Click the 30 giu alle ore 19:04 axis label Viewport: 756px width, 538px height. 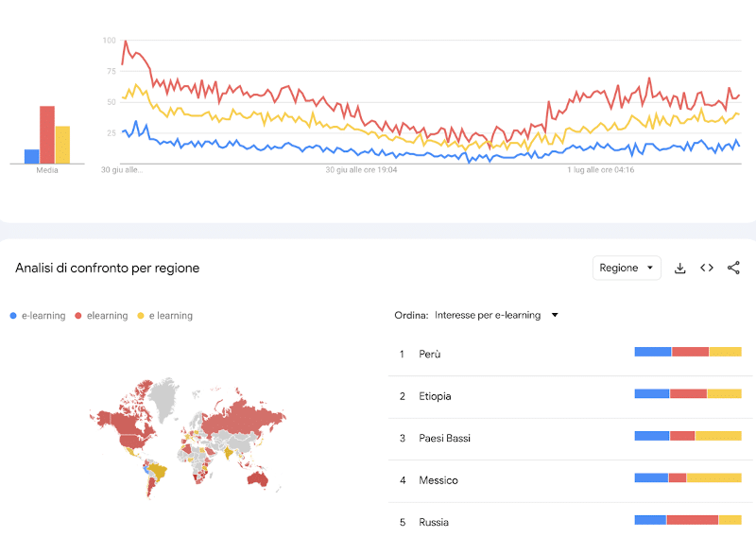361,170
